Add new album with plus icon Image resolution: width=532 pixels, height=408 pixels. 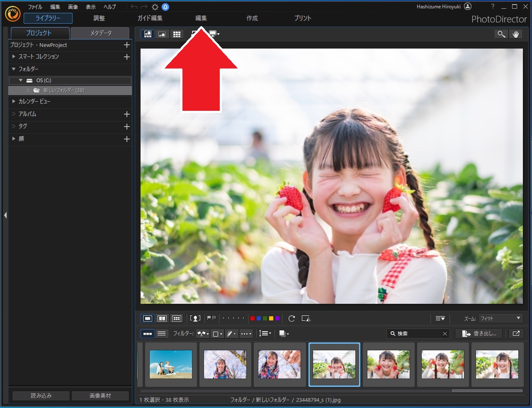(x=127, y=114)
